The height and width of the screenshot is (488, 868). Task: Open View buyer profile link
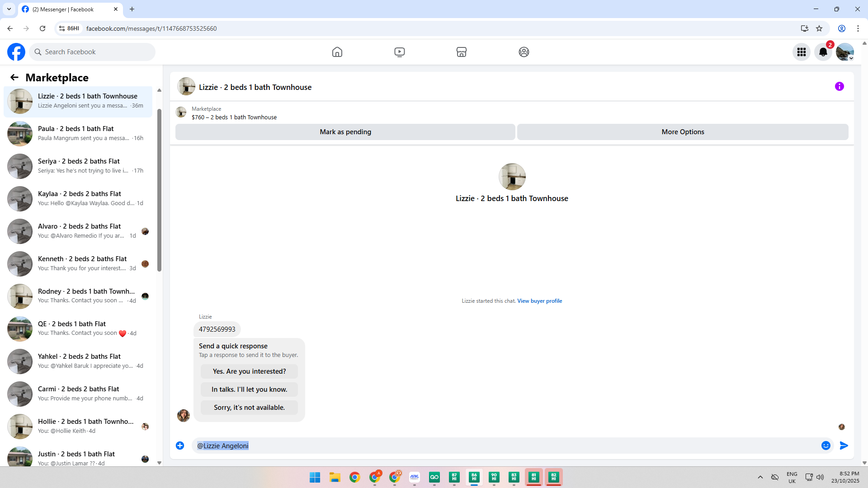point(539,301)
